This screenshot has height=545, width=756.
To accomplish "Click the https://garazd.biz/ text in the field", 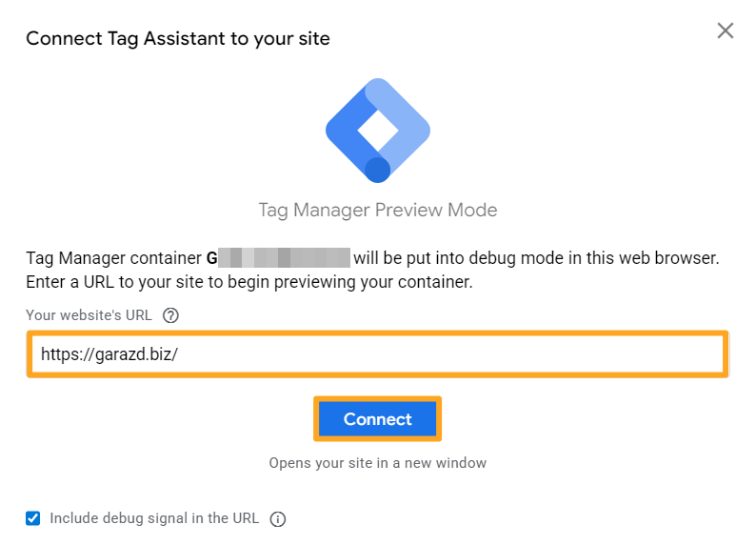I will [109, 355].
